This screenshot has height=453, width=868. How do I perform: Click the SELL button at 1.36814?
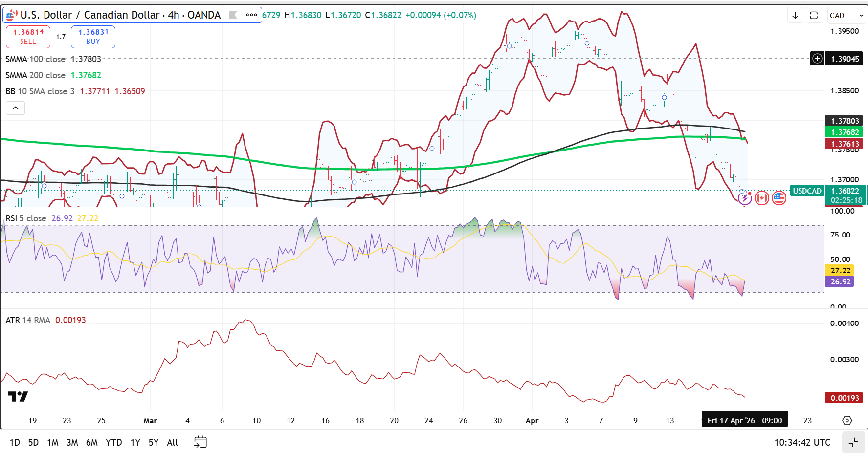point(28,37)
